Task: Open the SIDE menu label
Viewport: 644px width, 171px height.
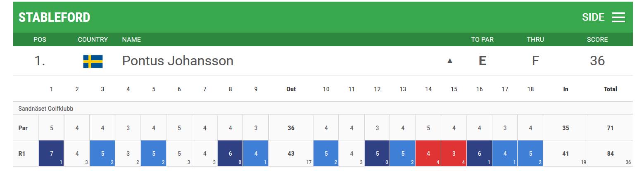Action: (x=593, y=17)
